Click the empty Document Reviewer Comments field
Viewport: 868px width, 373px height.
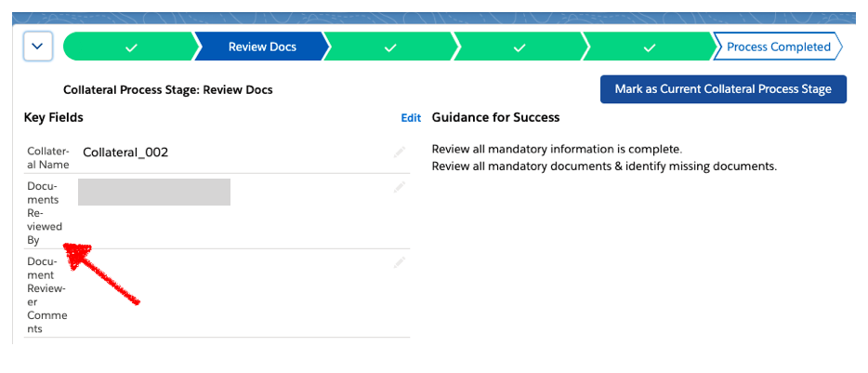pyautogui.click(x=232, y=293)
